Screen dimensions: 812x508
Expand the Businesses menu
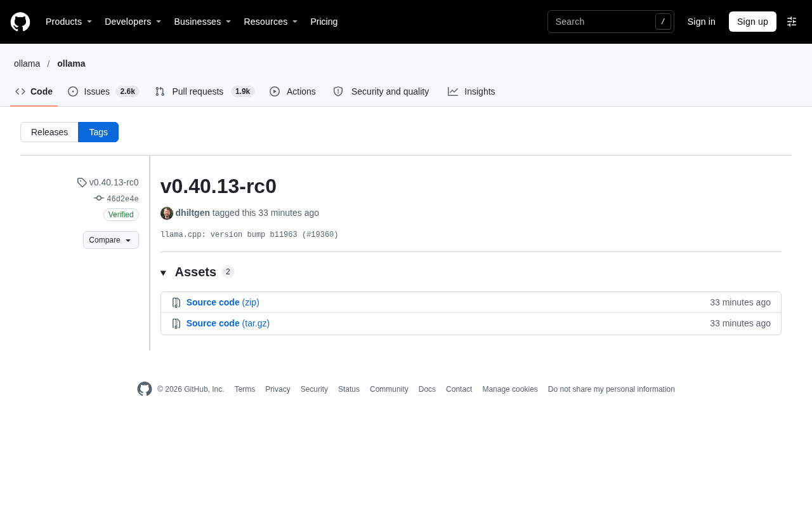point(202,22)
